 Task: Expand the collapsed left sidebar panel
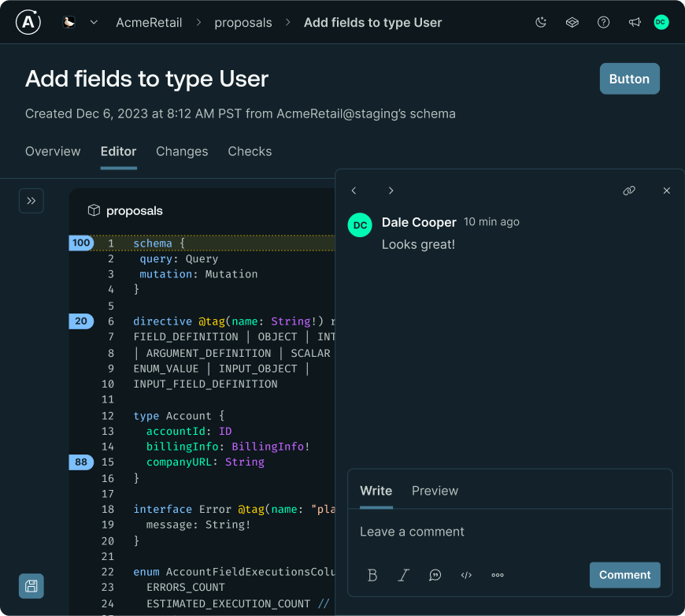[31, 201]
